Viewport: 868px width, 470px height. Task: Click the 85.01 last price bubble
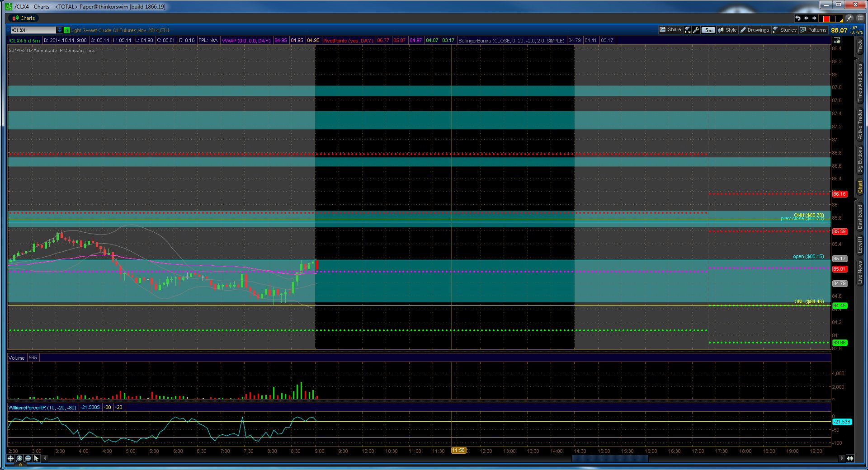click(x=840, y=269)
